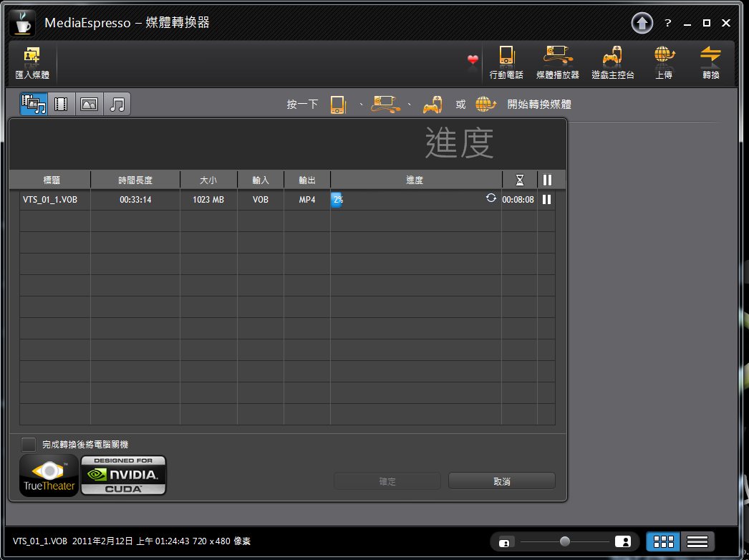Select the Game Console (遊戲主控台) icon
This screenshot has width=749, height=560.
613,62
